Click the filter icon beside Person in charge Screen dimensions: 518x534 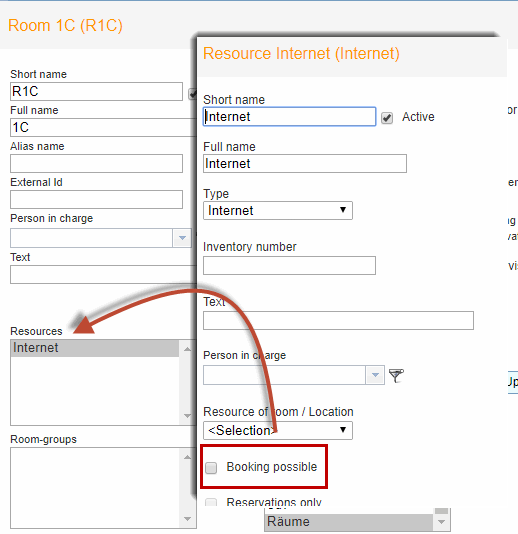coord(396,375)
